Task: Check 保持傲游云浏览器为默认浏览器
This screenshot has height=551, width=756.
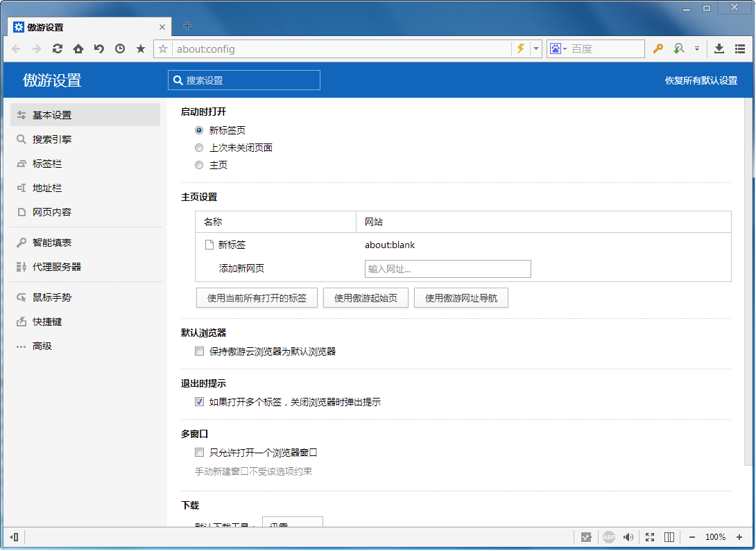Action: coord(199,351)
